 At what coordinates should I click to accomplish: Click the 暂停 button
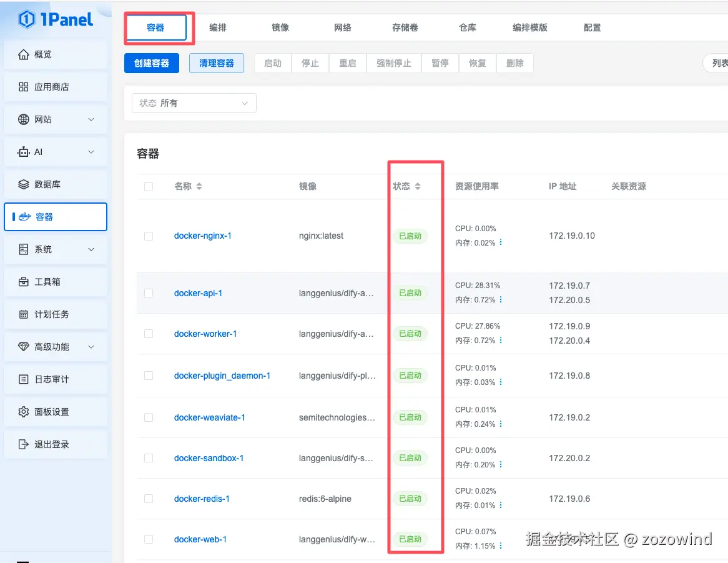click(x=440, y=63)
